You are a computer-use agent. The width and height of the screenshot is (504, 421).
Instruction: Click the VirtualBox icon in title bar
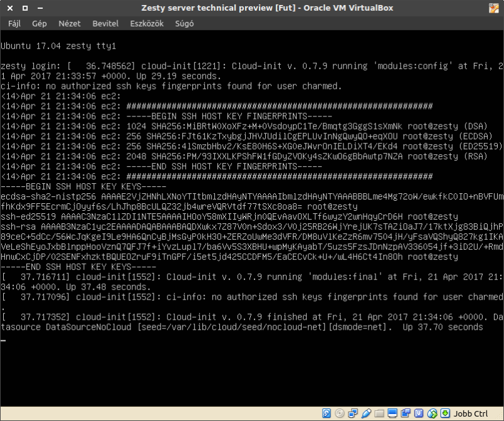pyautogui.click(x=494, y=8)
